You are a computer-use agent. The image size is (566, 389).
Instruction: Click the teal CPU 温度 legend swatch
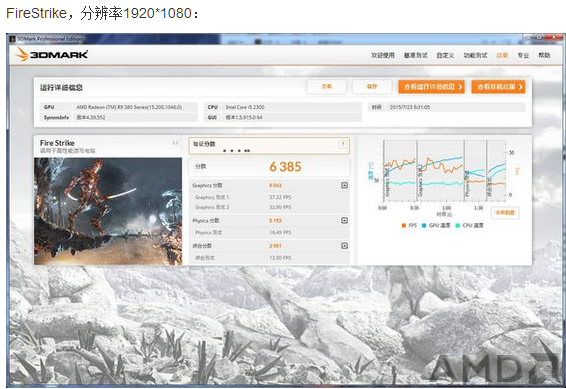point(458,226)
